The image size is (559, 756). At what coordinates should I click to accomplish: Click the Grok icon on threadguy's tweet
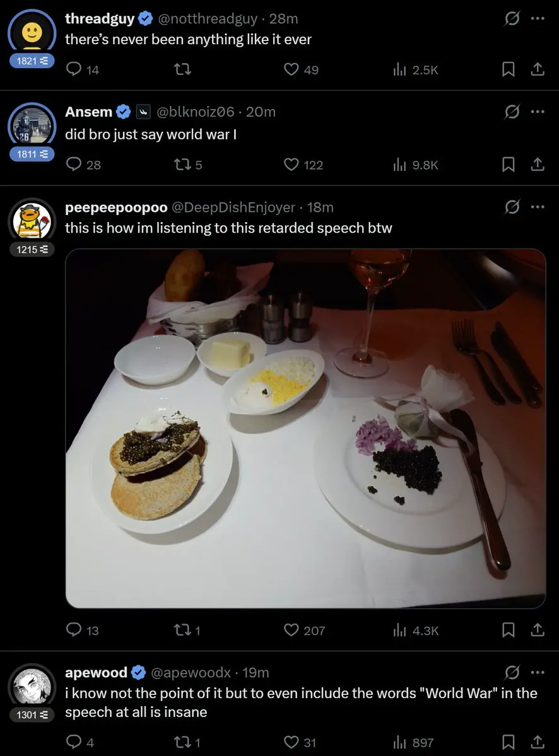click(512, 18)
